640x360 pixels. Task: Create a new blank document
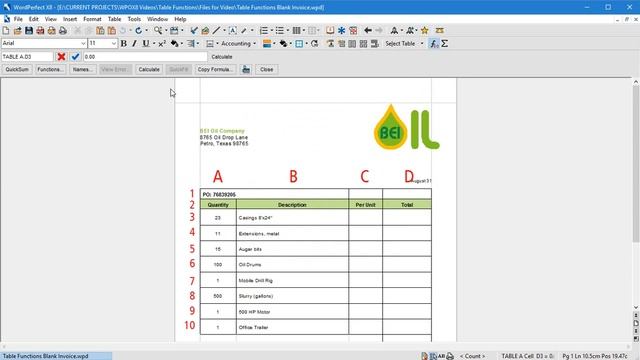pos(6,31)
